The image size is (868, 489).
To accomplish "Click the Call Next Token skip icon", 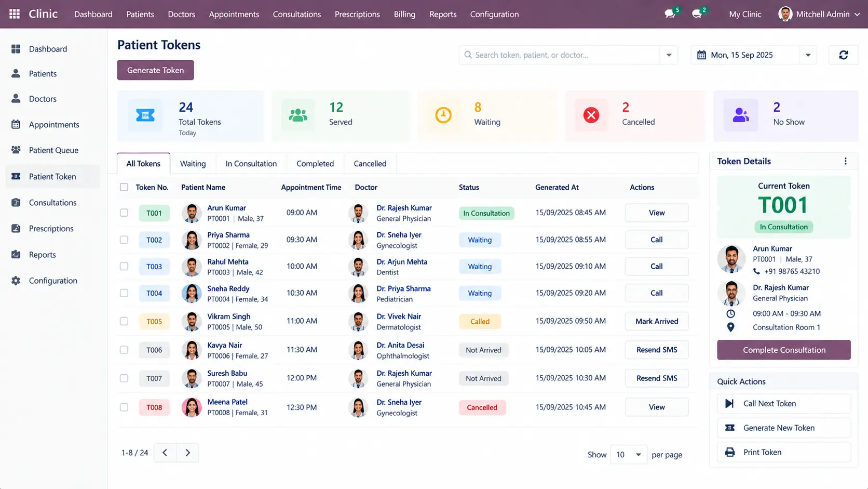I will [x=729, y=403].
